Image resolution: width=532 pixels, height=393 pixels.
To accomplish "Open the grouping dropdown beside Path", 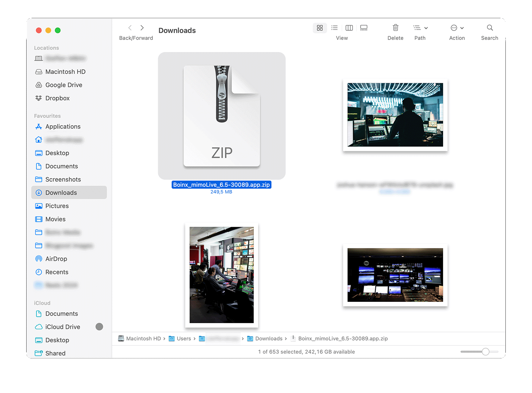I will pos(426,28).
